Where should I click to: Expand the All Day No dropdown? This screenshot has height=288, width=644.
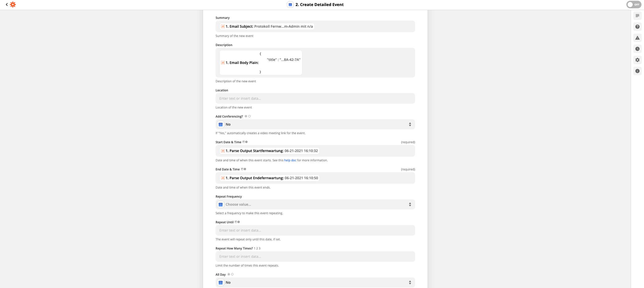tap(315, 282)
